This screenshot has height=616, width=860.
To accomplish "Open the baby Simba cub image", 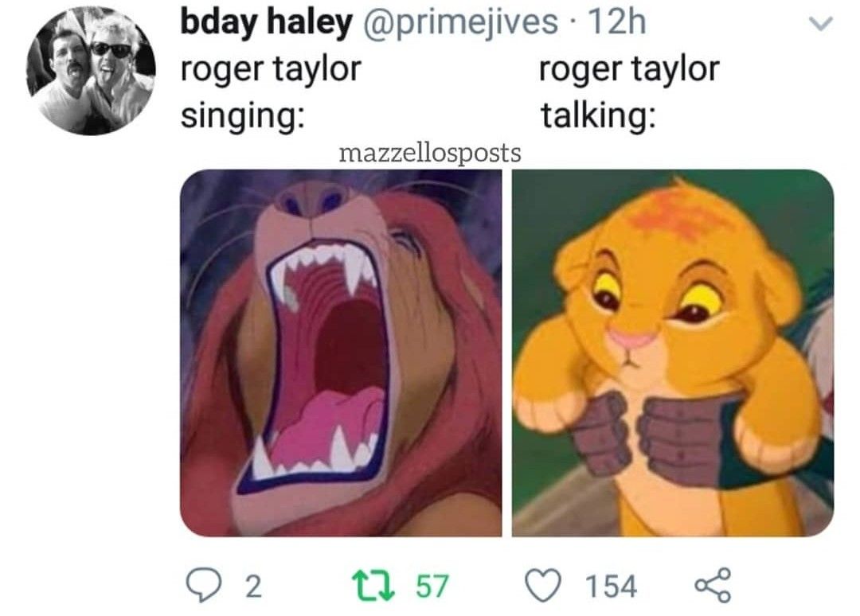I will coord(673,353).
